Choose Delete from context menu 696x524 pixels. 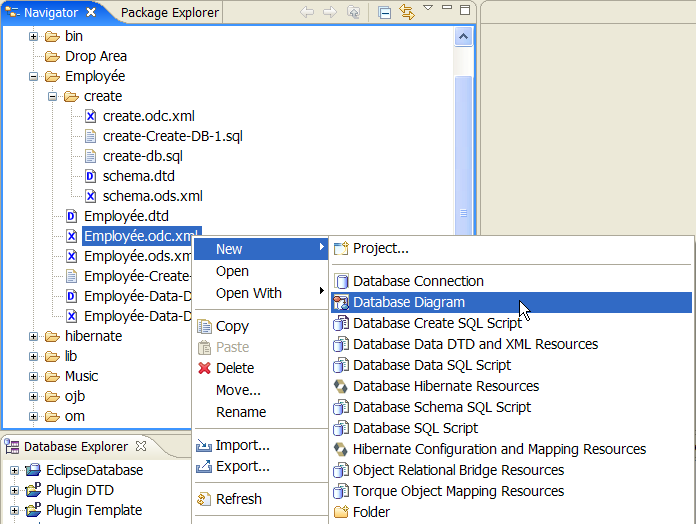pyautogui.click(x=261, y=368)
